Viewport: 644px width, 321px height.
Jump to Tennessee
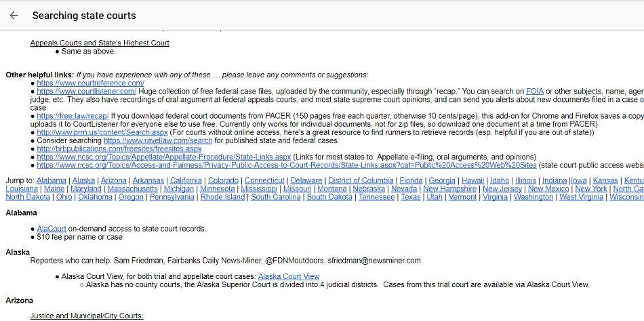tap(377, 197)
